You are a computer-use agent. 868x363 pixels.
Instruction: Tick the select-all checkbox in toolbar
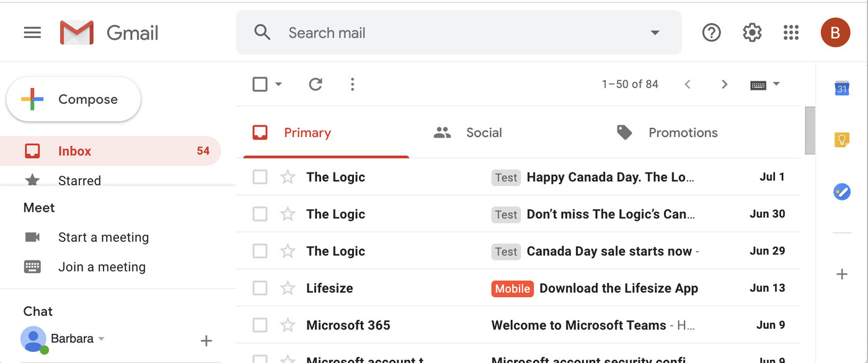tap(260, 84)
